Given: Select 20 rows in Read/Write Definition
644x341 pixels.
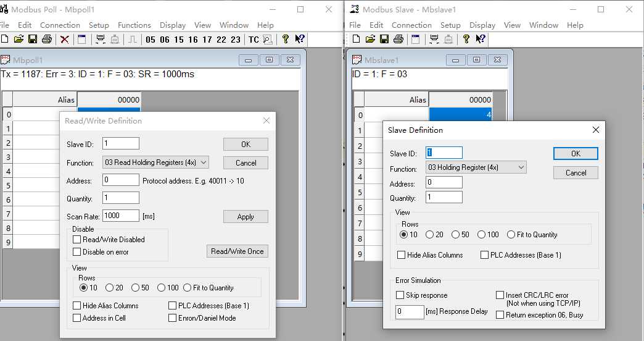Looking at the screenshot, I should 109,287.
